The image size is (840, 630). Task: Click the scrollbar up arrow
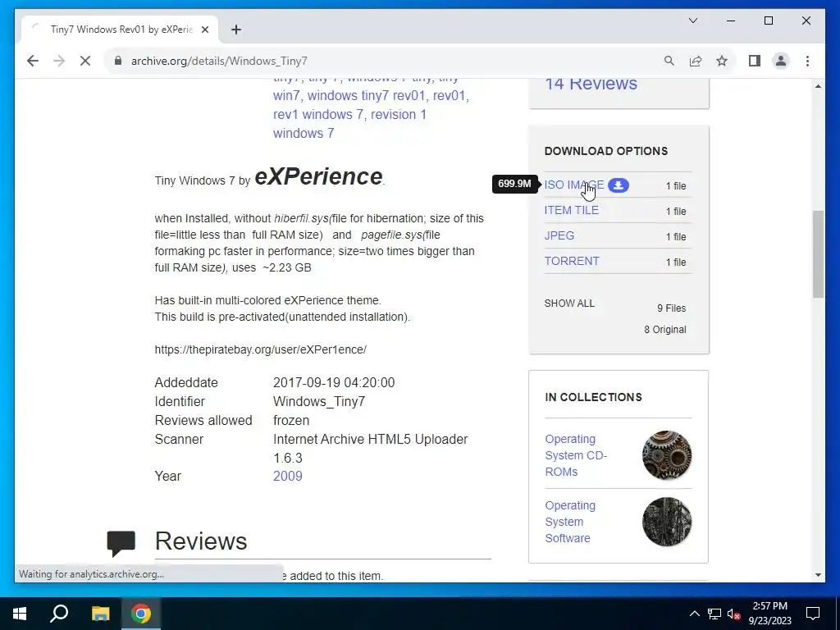click(x=818, y=86)
